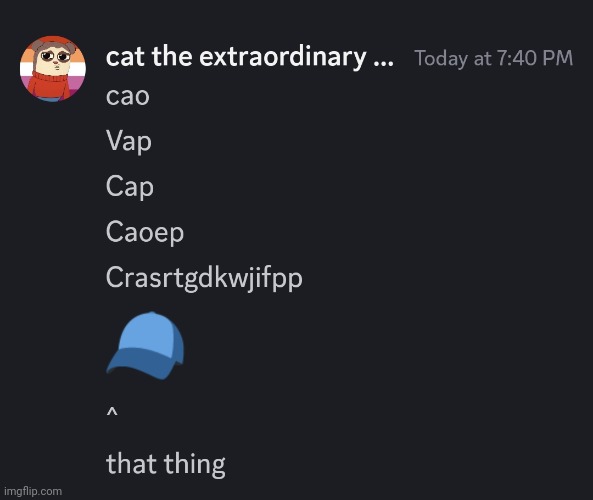Click the word extraordinary in the username
The height and width of the screenshot is (500, 593).
coord(283,57)
